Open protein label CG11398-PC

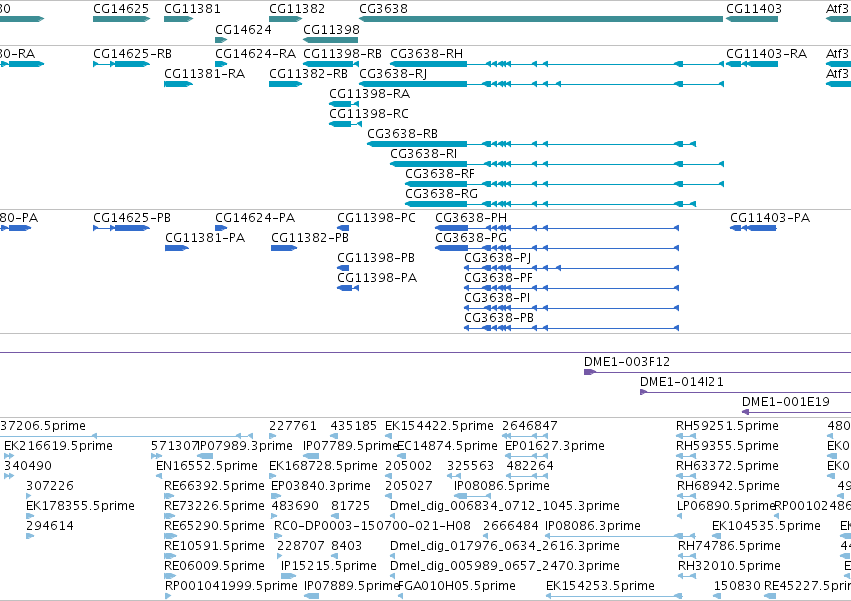pos(376,218)
